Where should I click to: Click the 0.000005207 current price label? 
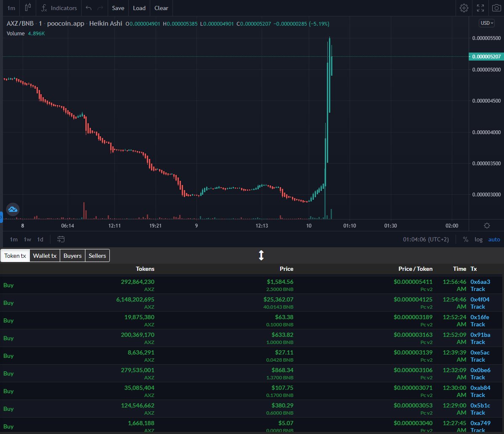486,56
